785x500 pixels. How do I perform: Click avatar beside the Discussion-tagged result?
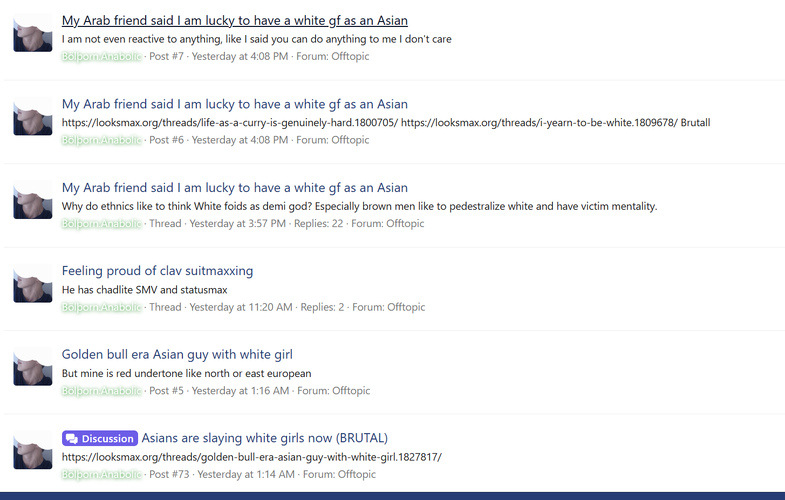(33, 450)
